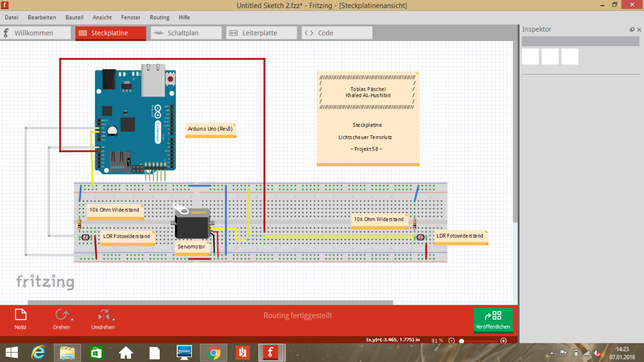This screenshot has height=362, width=644.
Task: Click the Drehen rotate icon
Action: pos(61,315)
